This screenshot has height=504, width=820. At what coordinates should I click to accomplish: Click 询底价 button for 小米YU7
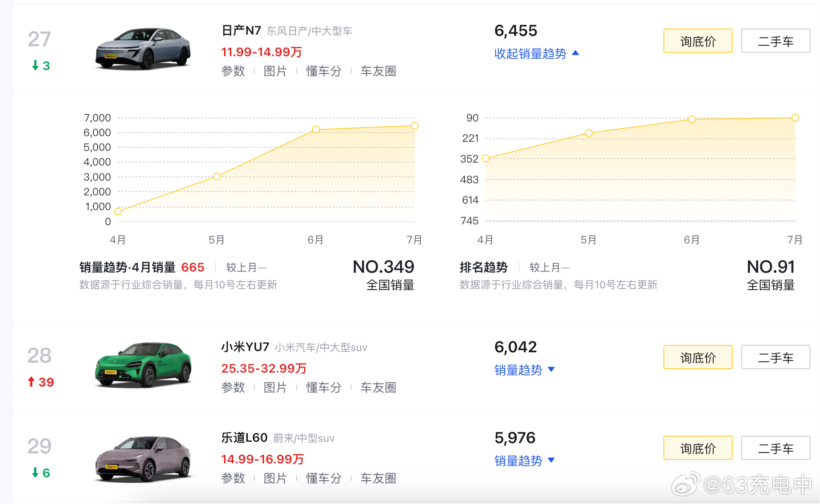point(698,357)
